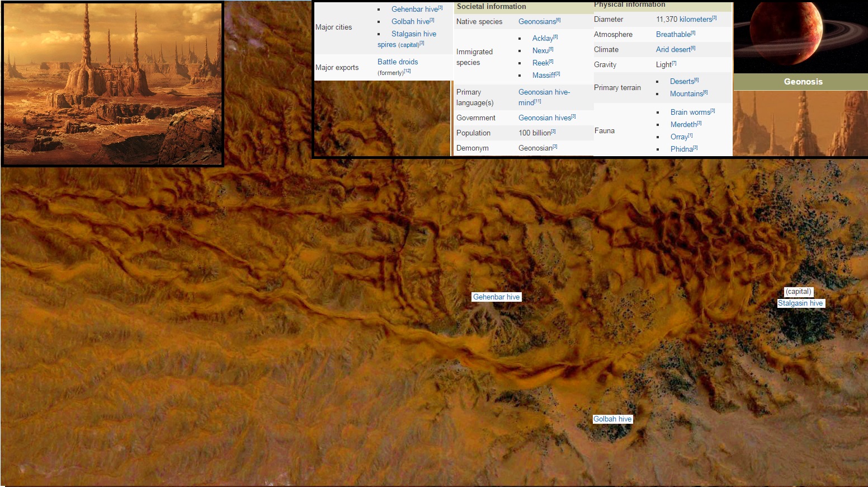Image resolution: width=868 pixels, height=487 pixels.
Task: Select the Stalgasin hive label on the map
Action: click(x=800, y=303)
